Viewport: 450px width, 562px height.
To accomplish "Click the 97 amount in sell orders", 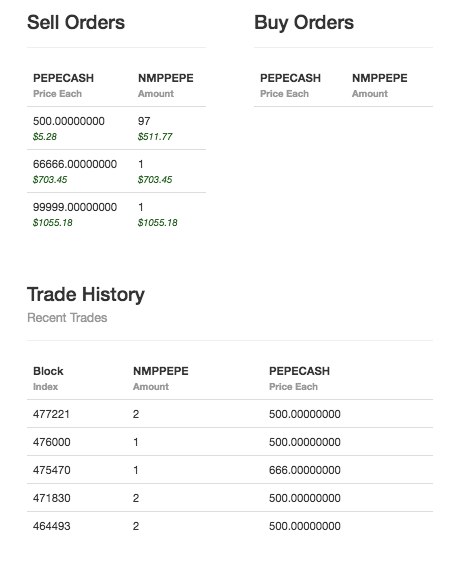I will (x=144, y=121).
